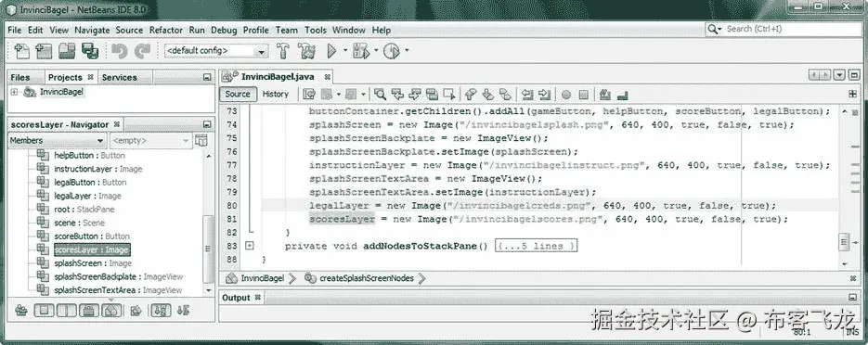
Task: Open the Debug menu
Action: 224,30
